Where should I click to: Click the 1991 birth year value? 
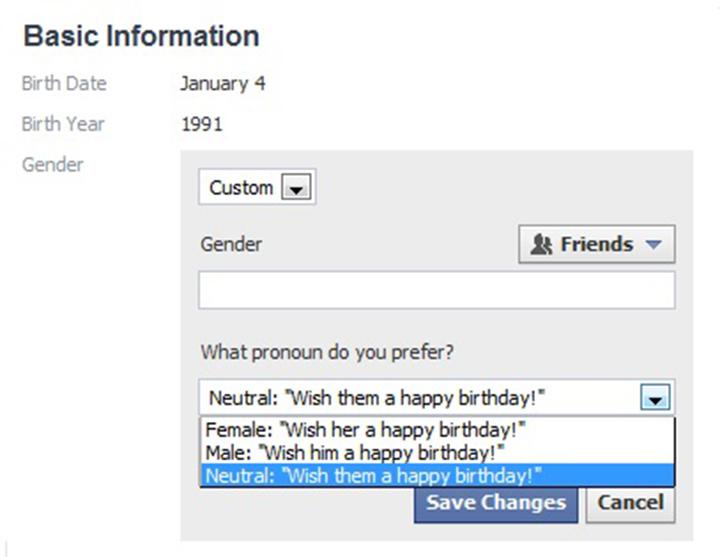(202, 124)
